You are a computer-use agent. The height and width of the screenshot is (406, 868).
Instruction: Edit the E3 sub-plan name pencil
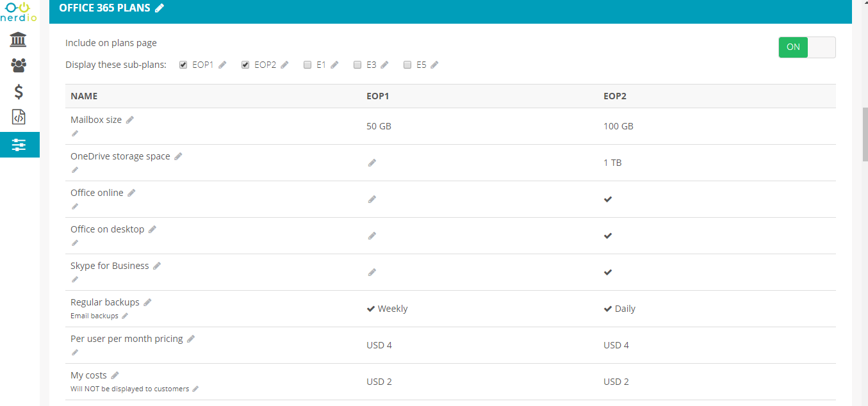tap(384, 65)
